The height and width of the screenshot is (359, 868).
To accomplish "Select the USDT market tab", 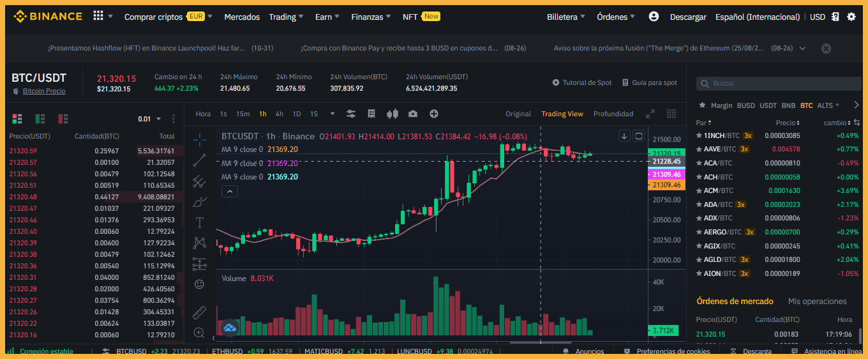I will tap(768, 105).
